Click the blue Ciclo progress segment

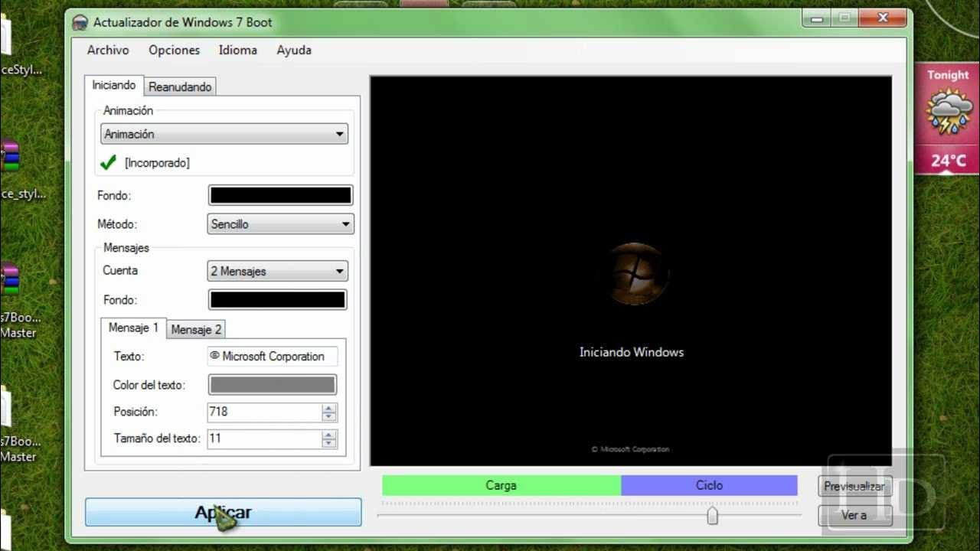(x=709, y=485)
